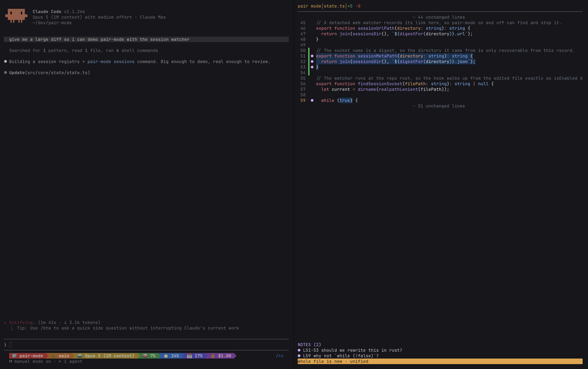Click the left arrow before 1 agent
588x369 pixels.
pyautogui.click(x=60, y=361)
